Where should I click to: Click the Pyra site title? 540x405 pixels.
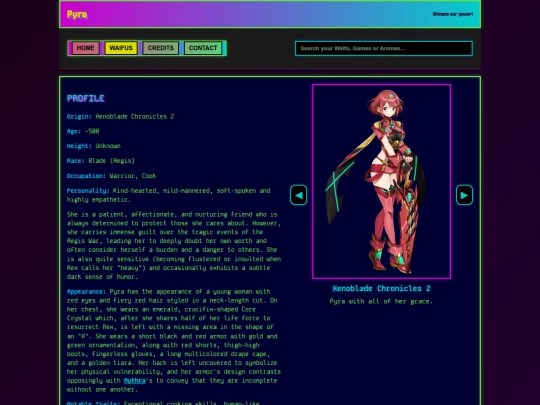tap(77, 14)
